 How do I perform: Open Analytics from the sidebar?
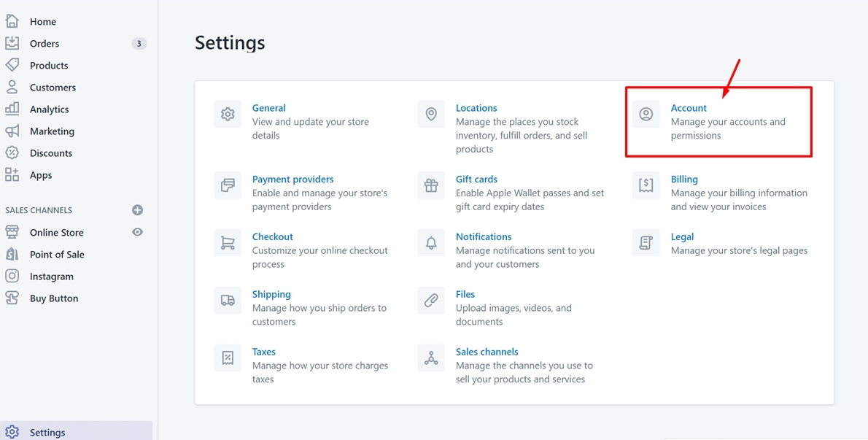[x=49, y=109]
